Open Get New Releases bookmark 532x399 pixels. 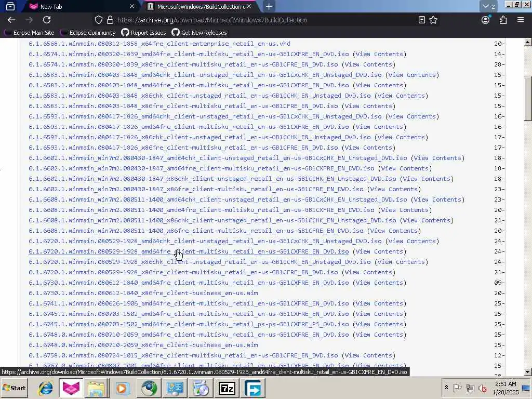click(x=199, y=33)
